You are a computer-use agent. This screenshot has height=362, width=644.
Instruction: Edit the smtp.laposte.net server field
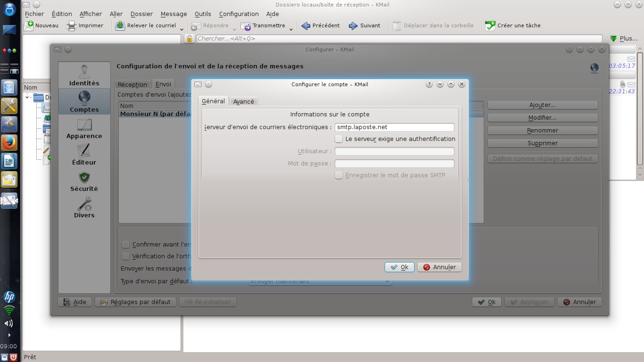(395, 127)
